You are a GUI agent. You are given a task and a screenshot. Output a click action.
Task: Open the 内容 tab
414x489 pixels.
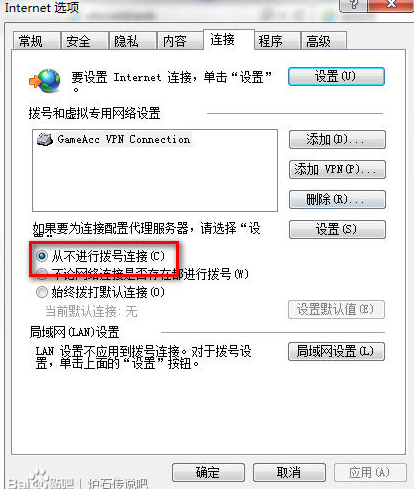180,41
